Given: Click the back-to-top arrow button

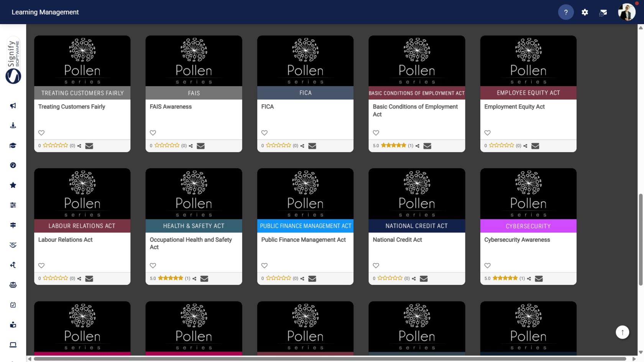Looking at the screenshot, I should [x=623, y=332].
